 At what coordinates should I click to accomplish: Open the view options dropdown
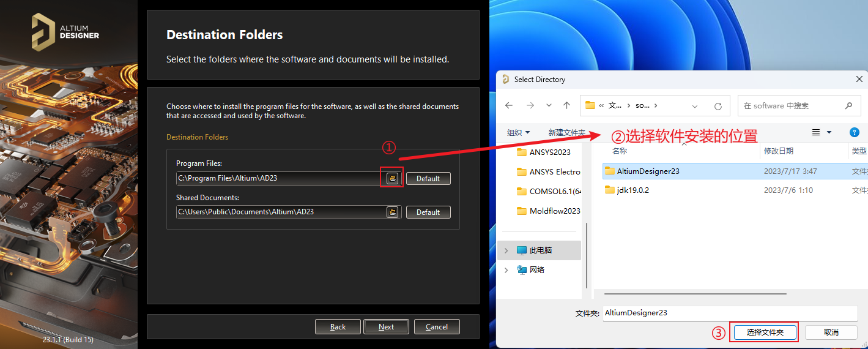coord(829,132)
